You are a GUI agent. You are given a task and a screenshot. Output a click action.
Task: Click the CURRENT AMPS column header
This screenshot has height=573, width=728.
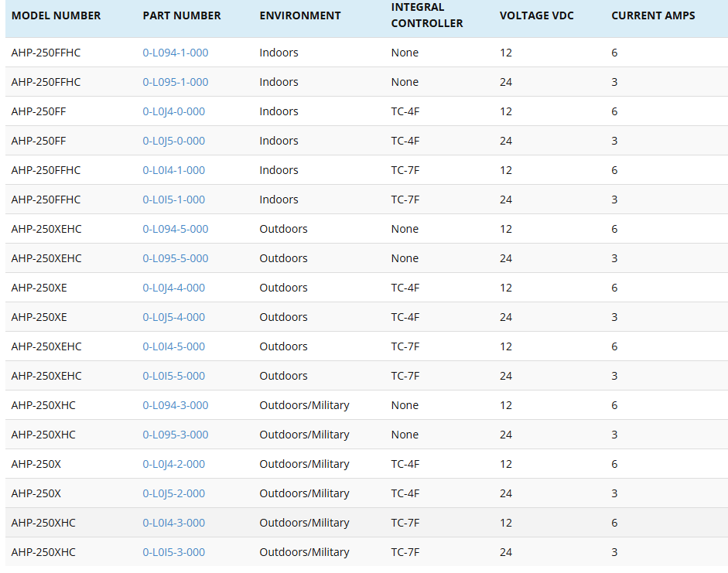(x=653, y=15)
